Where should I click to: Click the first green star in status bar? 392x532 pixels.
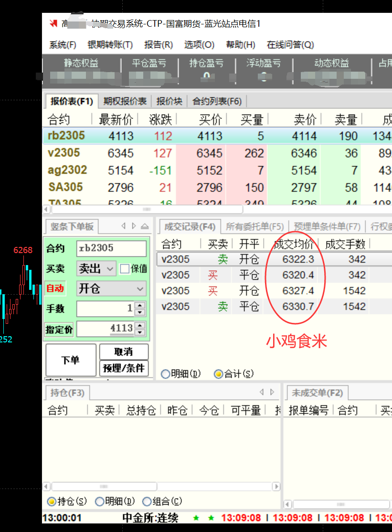point(196,518)
